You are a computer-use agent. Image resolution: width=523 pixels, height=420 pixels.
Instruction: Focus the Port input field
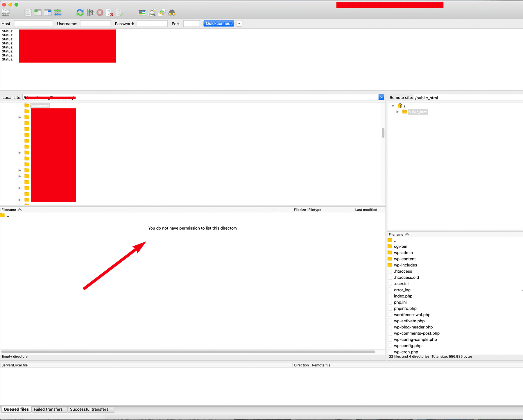coord(191,24)
